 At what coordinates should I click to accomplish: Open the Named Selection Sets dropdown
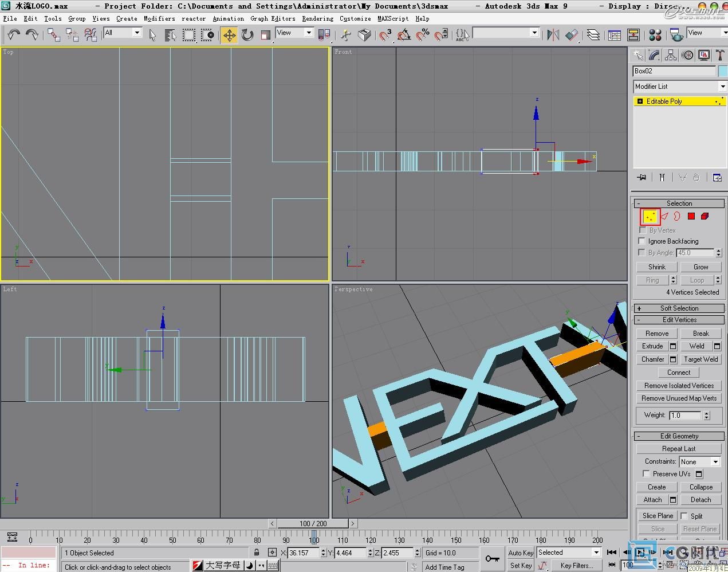(506, 33)
